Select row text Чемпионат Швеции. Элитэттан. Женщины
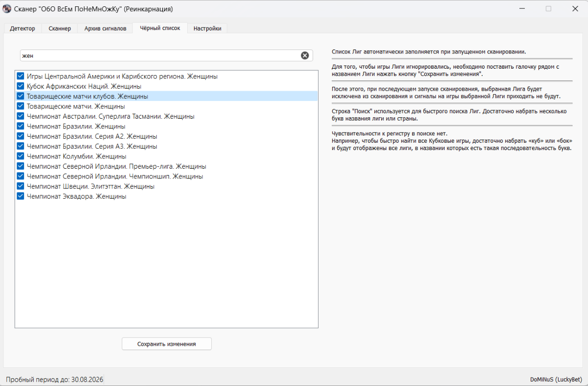This screenshot has width=588, height=386. (x=91, y=186)
